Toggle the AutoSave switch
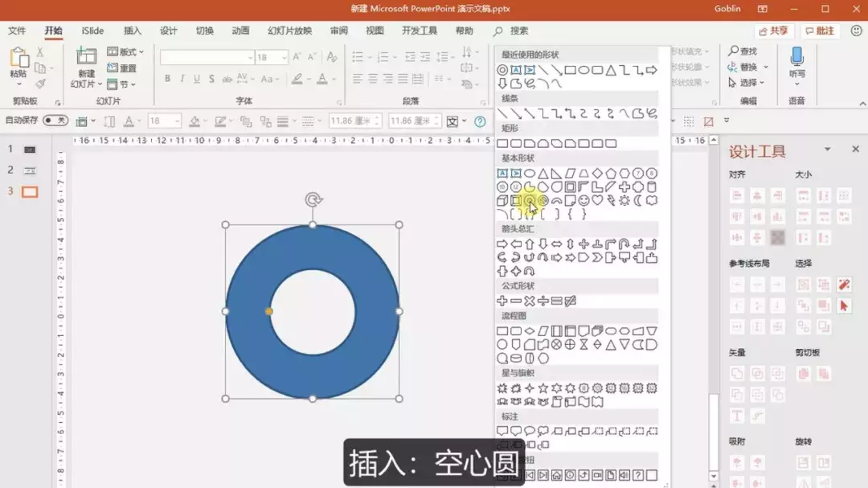Screen dimensions: 868x488 click(x=55, y=121)
